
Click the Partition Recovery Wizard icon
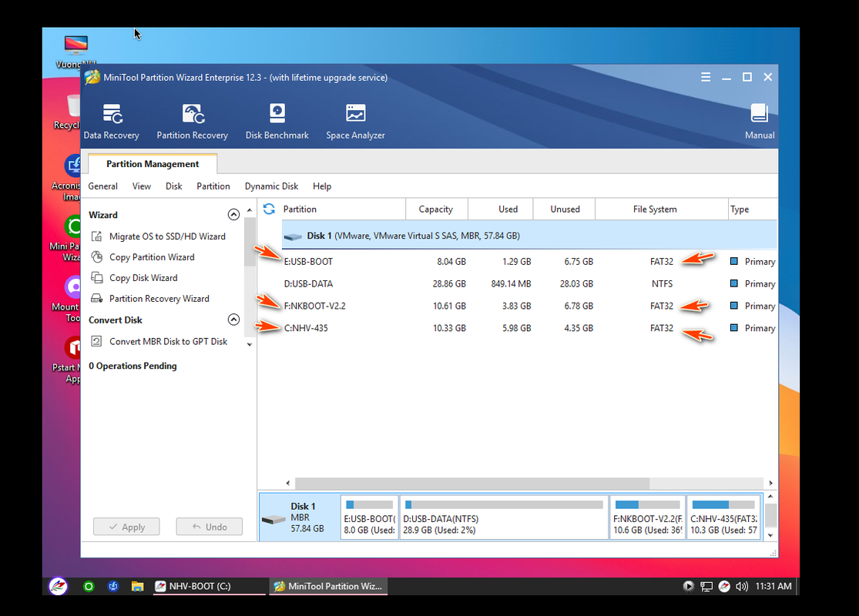[x=97, y=299]
